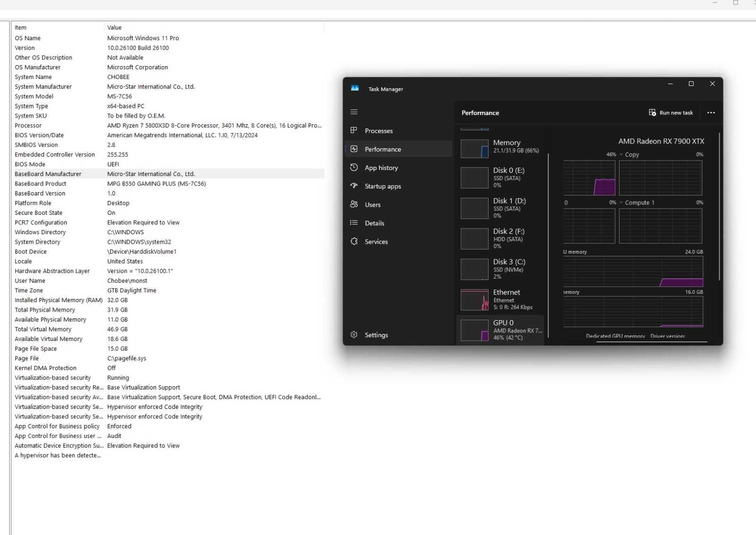
Task: Select the System Model row
Action: point(168,96)
